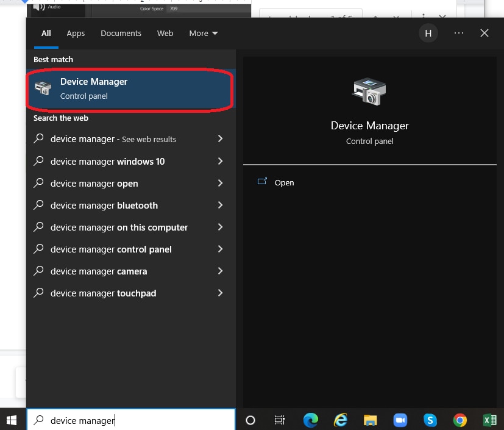Click search icon beside 'See web results' suggestion
504x430 pixels.
tap(38, 138)
